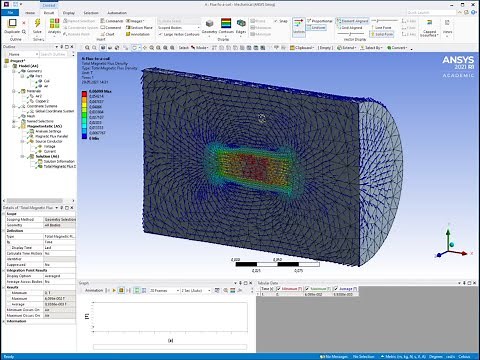Image resolution: width=480 pixels, height=360 pixels.
Task: Toggle the Snap checkbox in ribbon
Action: (x=281, y=21)
